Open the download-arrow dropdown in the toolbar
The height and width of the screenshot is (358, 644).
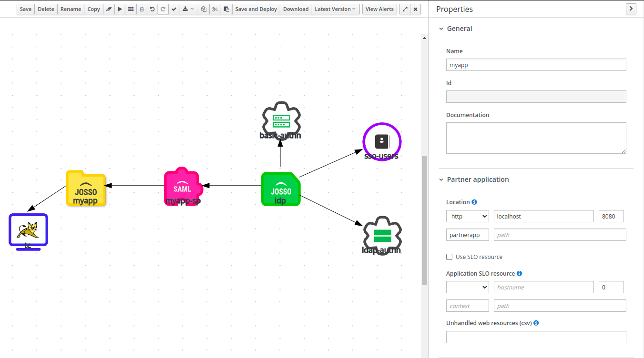click(x=189, y=9)
